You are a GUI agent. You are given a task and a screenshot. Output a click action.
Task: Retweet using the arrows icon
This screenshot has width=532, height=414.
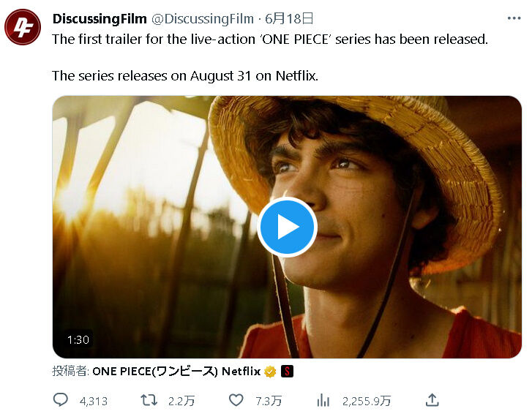pyautogui.click(x=148, y=400)
